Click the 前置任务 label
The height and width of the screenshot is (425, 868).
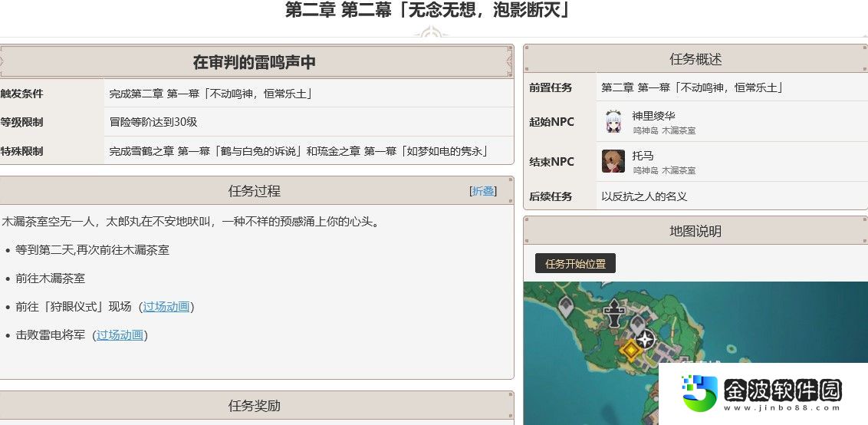coord(551,87)
